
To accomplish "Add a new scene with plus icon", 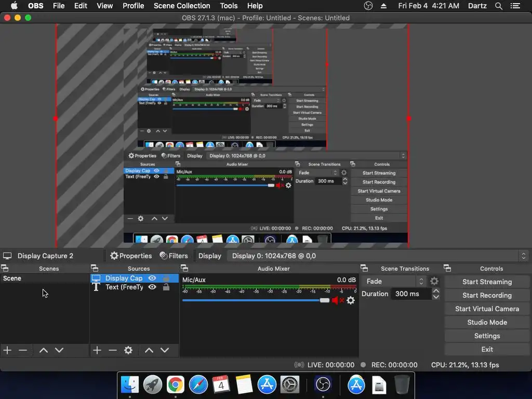I will point(7,350).
